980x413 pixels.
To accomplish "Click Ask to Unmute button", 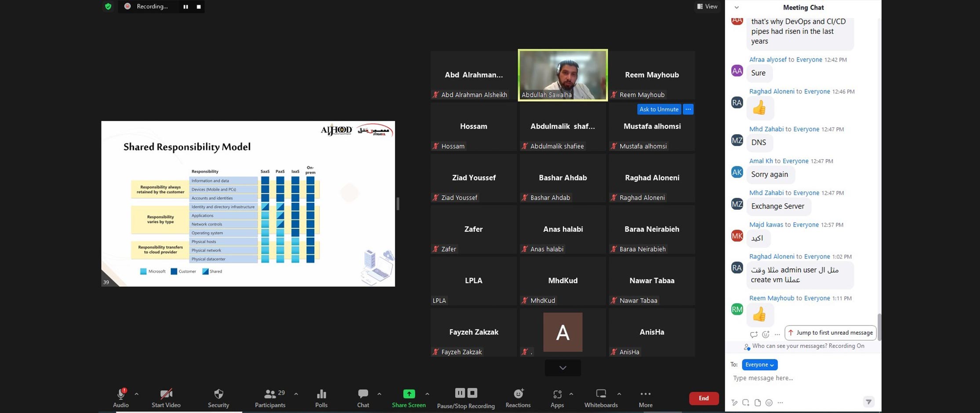I will 659,109.
